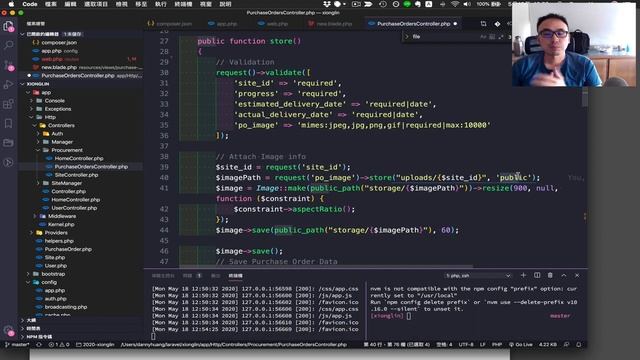
Task: Collapse the Controllers folder
Action: tap(35, 125)
